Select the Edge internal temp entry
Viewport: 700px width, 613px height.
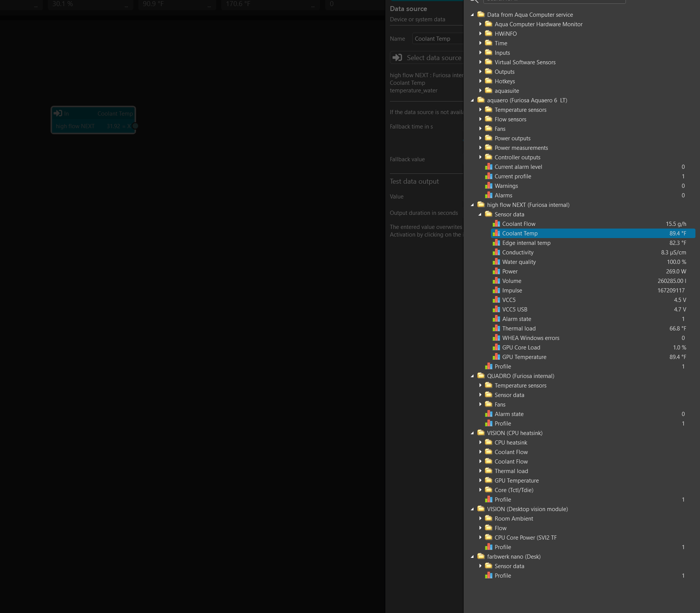(526, 243)
